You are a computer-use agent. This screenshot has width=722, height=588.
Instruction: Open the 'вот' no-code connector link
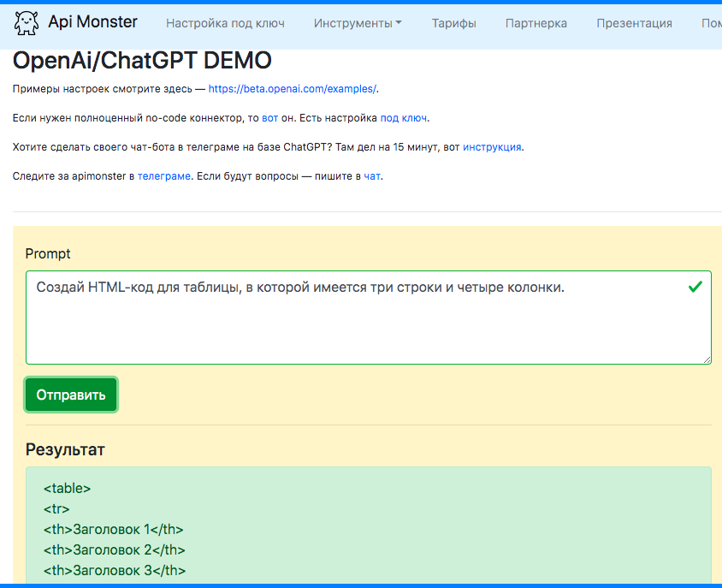click(x=269, y=118)
